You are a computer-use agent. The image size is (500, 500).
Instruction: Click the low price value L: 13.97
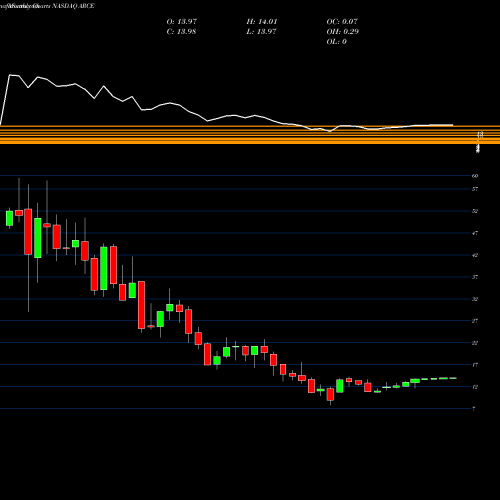click(261, 32)
